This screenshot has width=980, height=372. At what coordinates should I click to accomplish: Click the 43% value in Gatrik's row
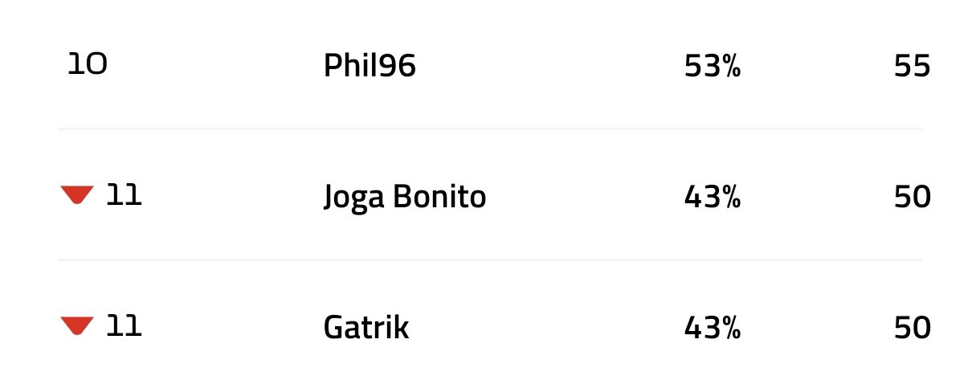coord(712,328)
